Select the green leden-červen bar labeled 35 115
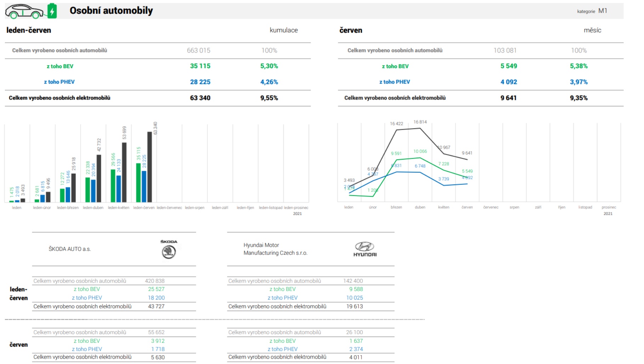Image resolution: width=644 pixels, height=364 pixels. pyautogui.click(x=138, y=182)
